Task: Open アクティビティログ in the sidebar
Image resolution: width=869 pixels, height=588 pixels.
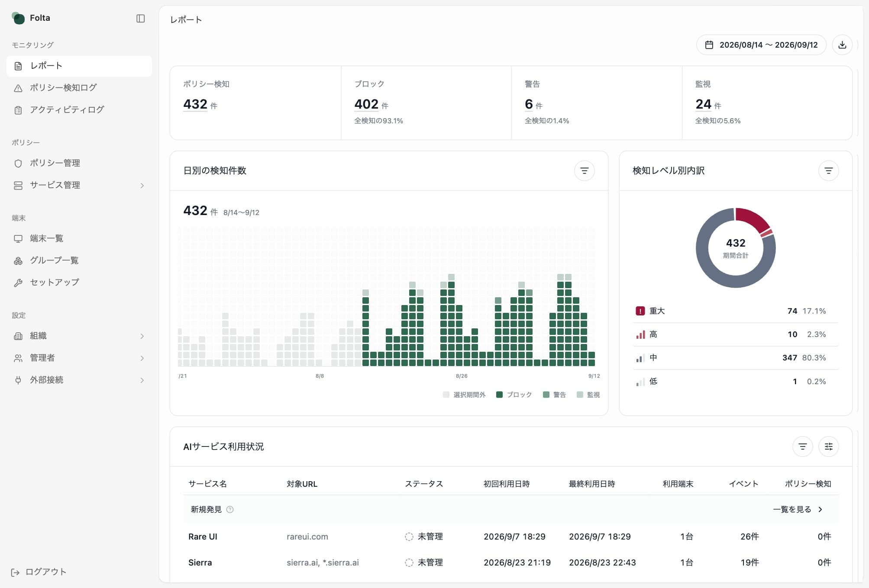Action: click(x=79, y=110)
